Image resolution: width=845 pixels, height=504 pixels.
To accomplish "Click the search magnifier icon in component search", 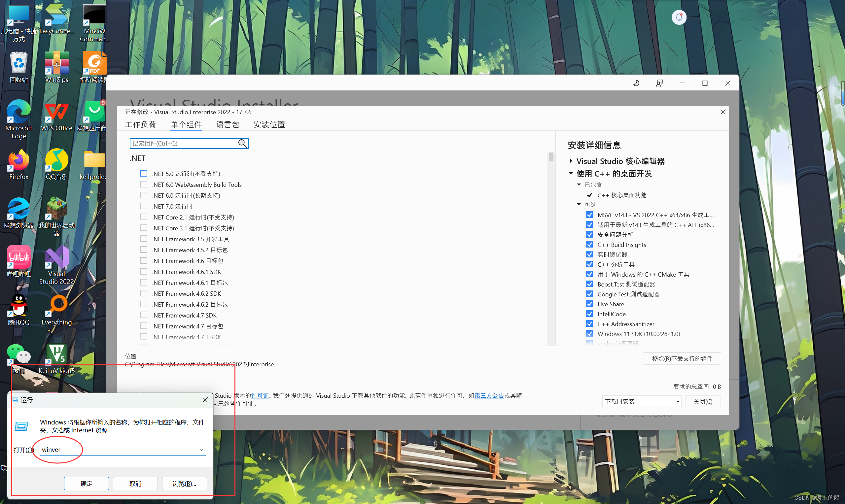I will [242, 143].
